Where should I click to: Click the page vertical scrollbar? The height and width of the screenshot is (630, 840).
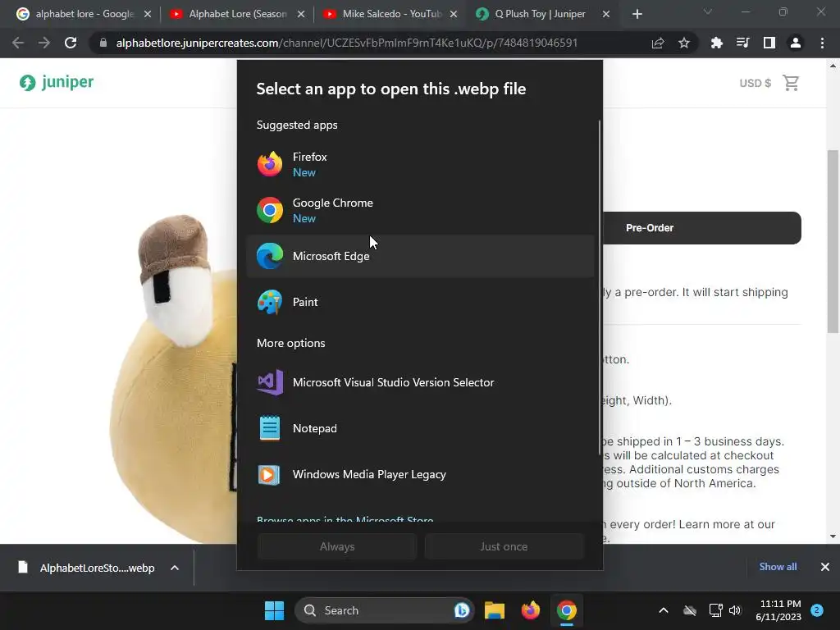click(x=833, y=241)
